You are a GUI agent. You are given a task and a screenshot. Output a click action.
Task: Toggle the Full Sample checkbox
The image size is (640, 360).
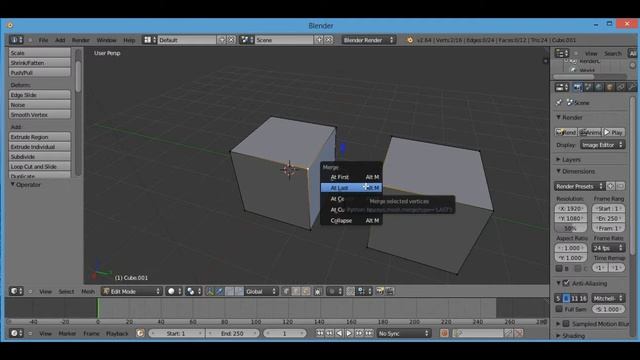click(x=559, y=309)
